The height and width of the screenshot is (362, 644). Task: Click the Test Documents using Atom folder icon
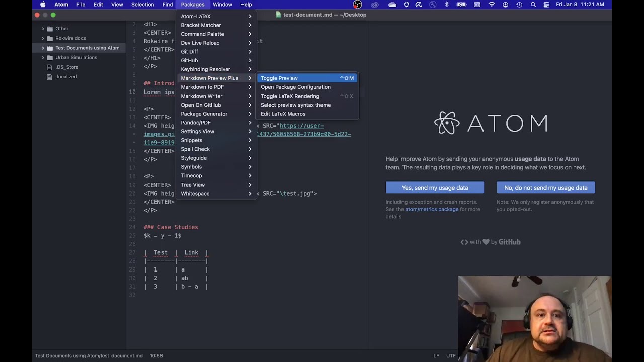pyautogui.click(x=50, y=48)
